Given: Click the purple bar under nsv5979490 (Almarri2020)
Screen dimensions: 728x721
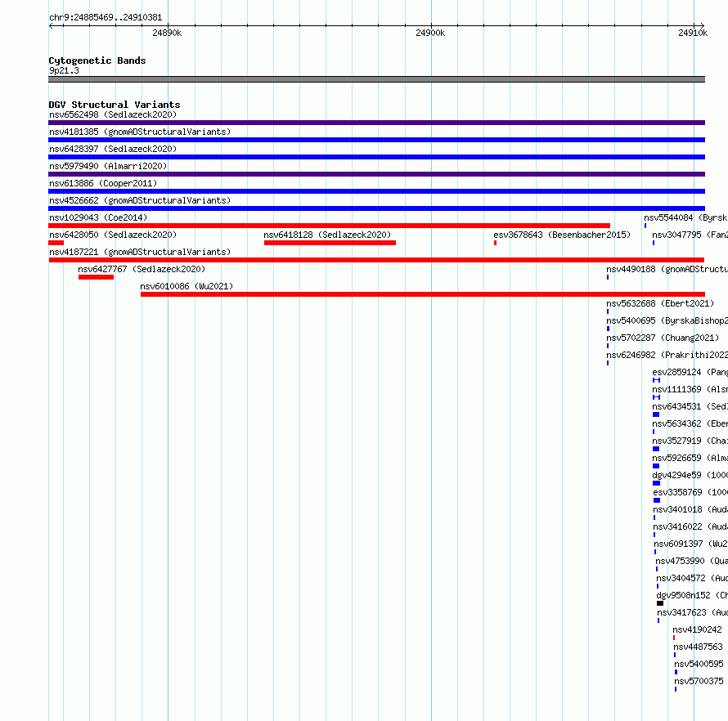Looking at the screenshot, I should (376, 174).
